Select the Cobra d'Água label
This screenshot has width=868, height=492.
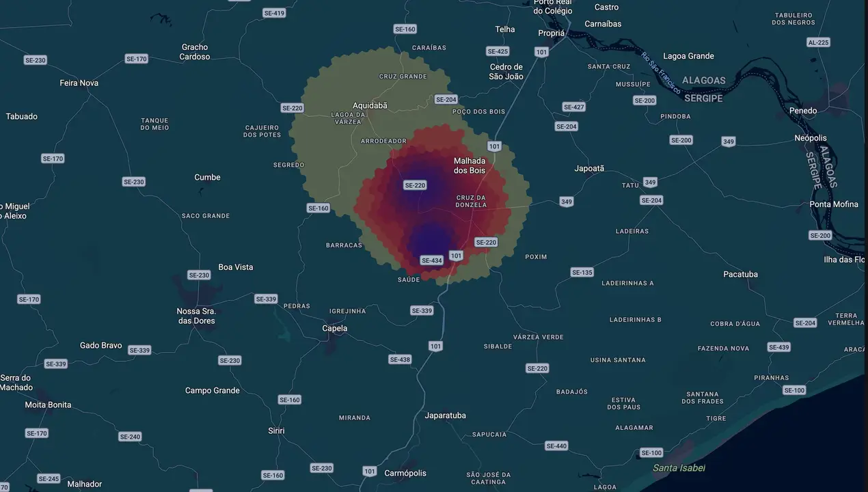pos(735,324)
